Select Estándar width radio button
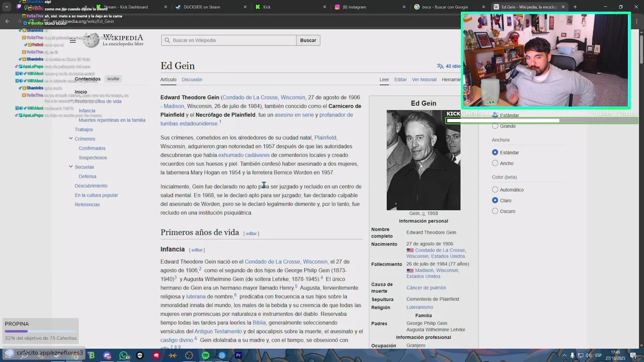Viewport: 644px width, 362px height. tap(495, 152)
